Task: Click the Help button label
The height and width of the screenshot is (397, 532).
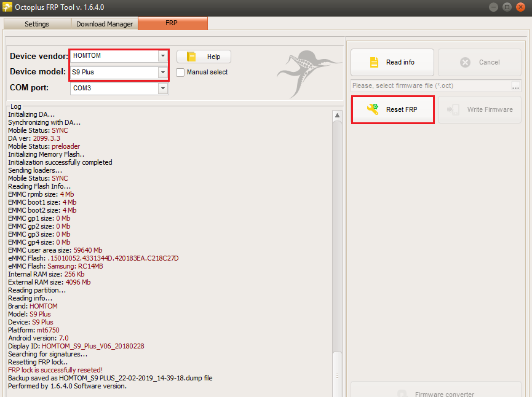Action: click(214, 57)
